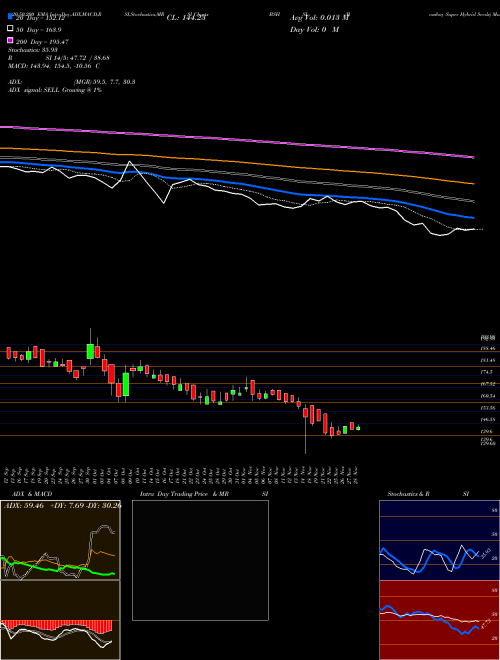Click the 'Intra Day Trading Price & MR' title

tap(184, 494)
